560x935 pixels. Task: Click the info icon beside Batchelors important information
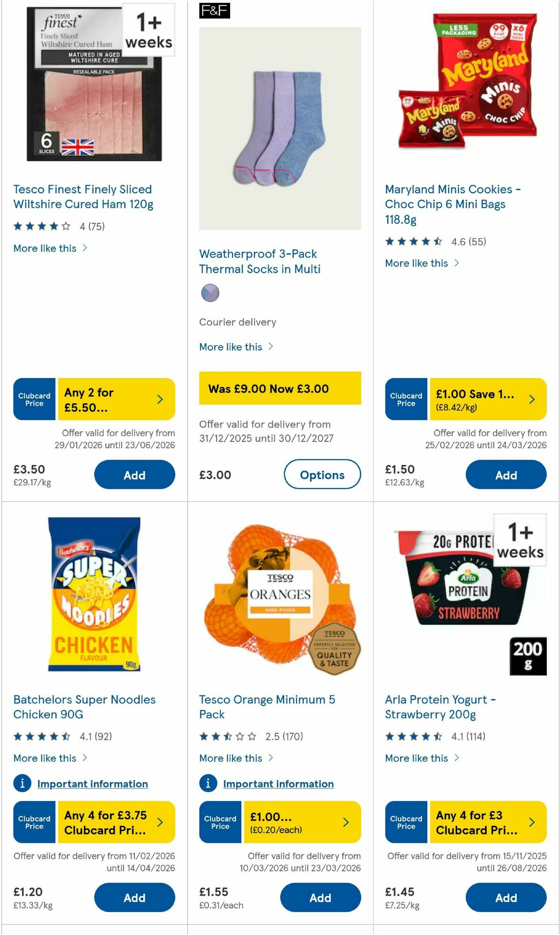pos(22,784)
